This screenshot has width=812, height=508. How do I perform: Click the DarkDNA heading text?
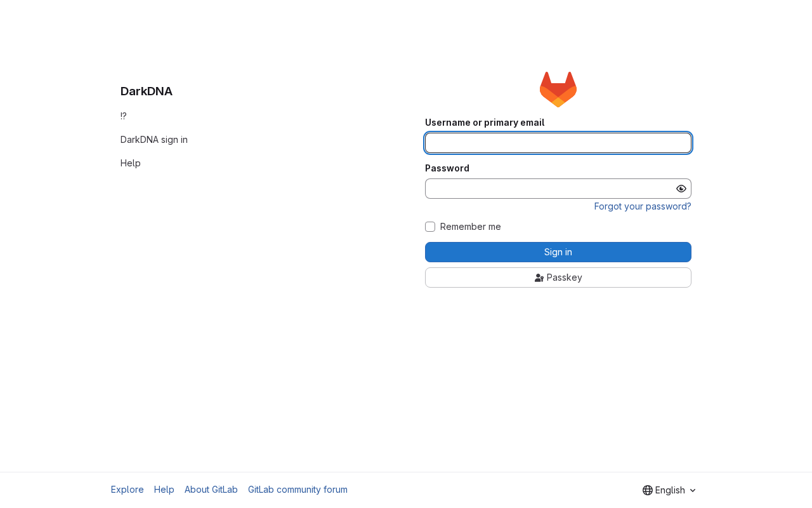[147, 91]
